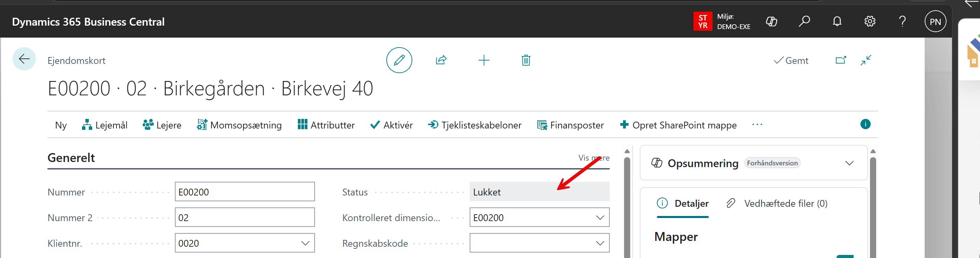Click Opret SharePoint mappe

[678, 125]
